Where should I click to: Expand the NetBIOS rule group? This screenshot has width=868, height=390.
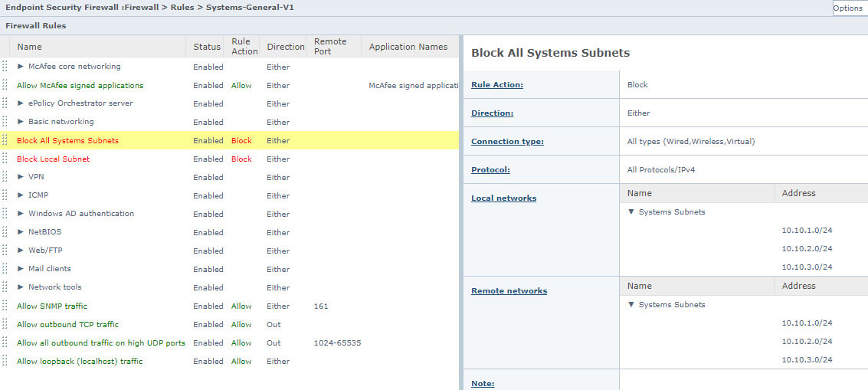[21, 231]
